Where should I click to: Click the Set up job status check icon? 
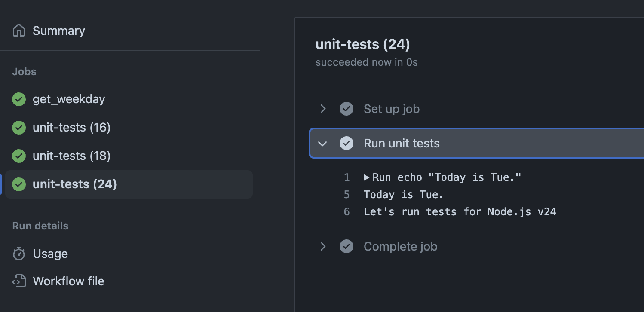(347, 109)
